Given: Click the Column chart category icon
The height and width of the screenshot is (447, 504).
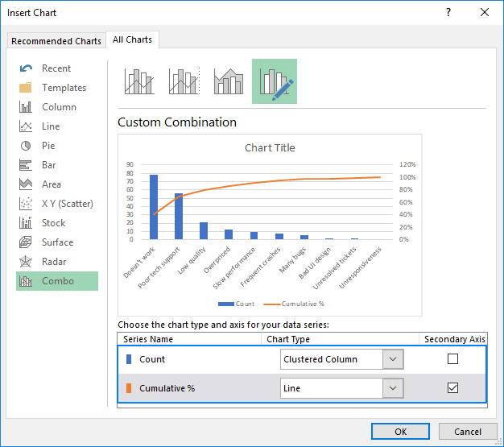Looking at the screenshot, I should 26,107.
